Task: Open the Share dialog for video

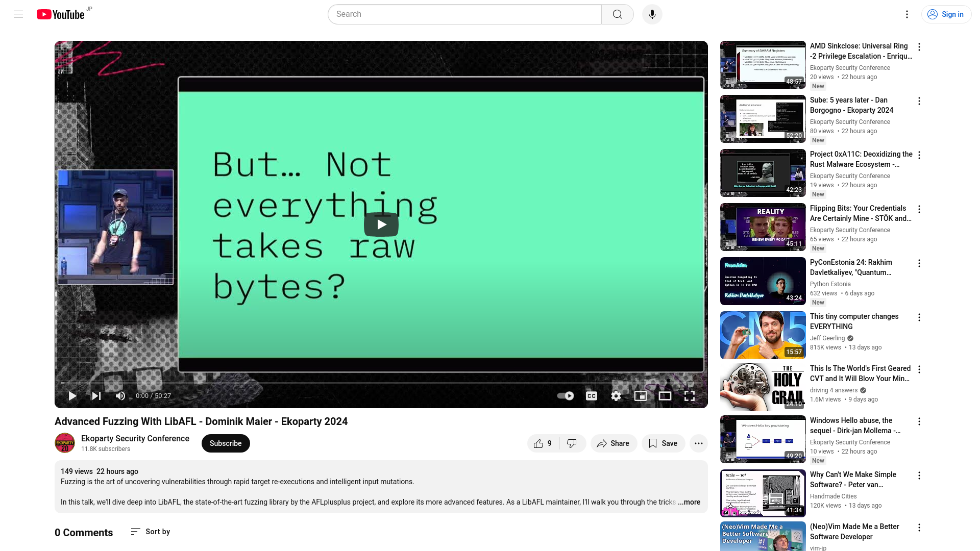Action: 612,443
